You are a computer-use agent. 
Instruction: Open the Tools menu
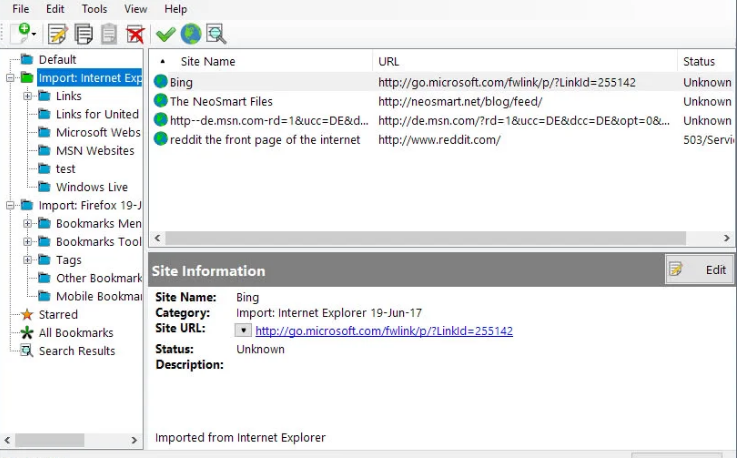point(94,9)
